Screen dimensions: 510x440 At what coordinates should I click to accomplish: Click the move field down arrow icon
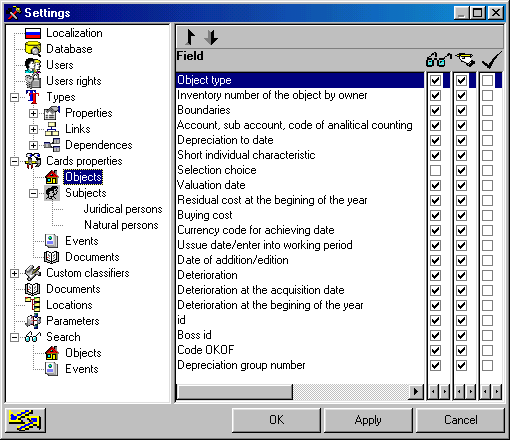pyautogui.click(x=211, y=37)
